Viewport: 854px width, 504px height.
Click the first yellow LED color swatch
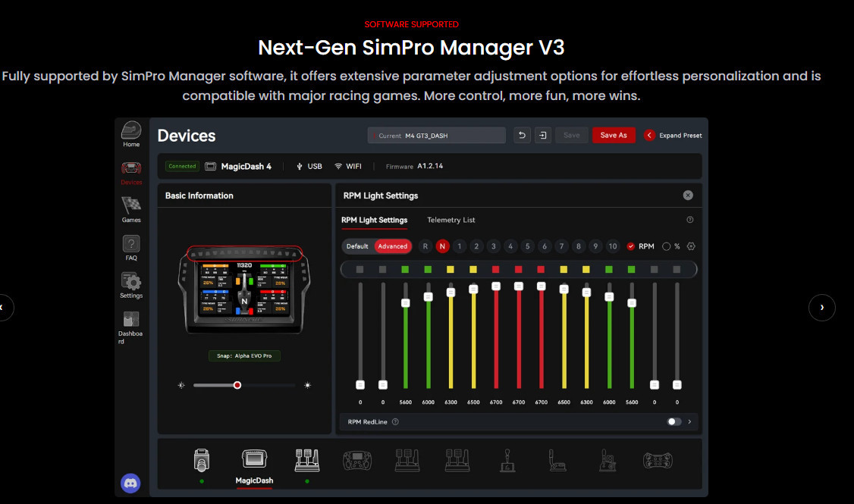451,269
